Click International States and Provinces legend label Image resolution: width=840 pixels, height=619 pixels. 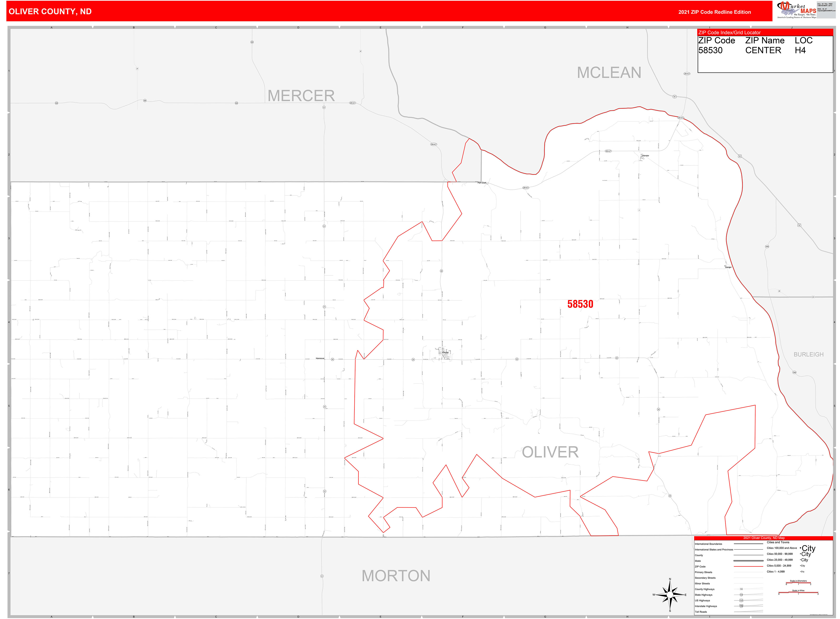click(714, 550)
